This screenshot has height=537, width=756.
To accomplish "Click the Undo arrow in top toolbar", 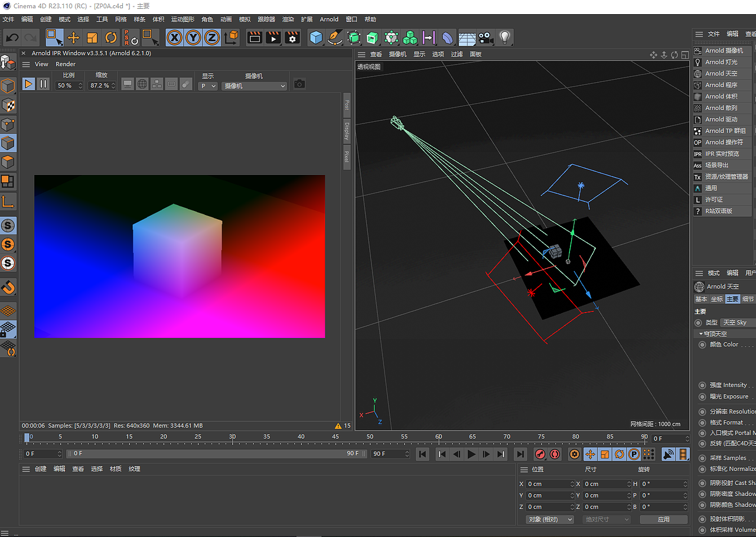I will click(12, 38).
